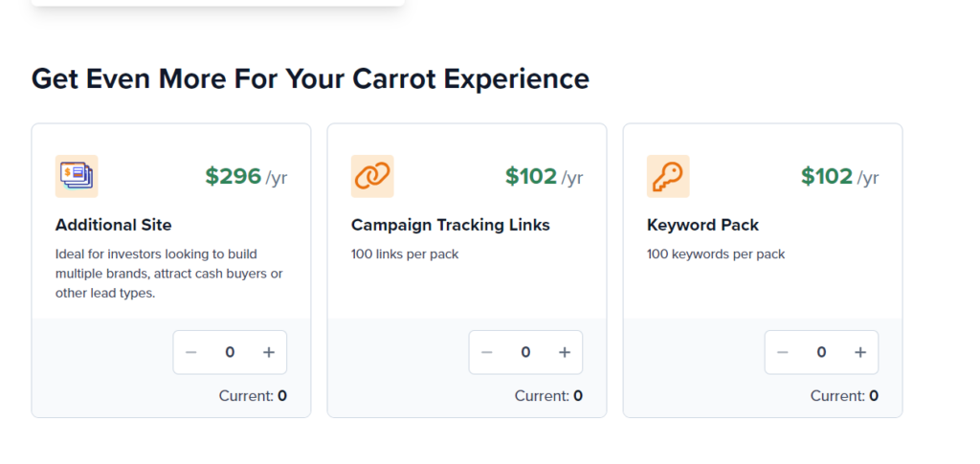Decrease Additional Site quantity with minus
Screen dimensions: 980x464
tap(191, 352)
